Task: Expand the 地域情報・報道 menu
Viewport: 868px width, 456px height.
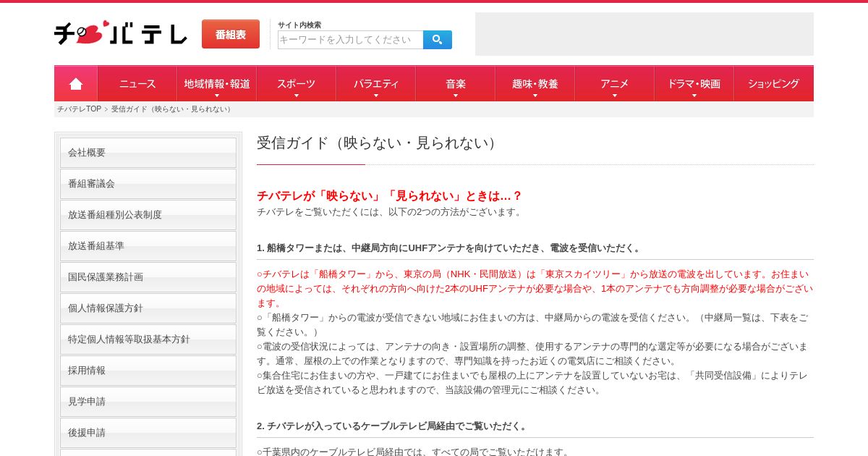Action: 217,84
